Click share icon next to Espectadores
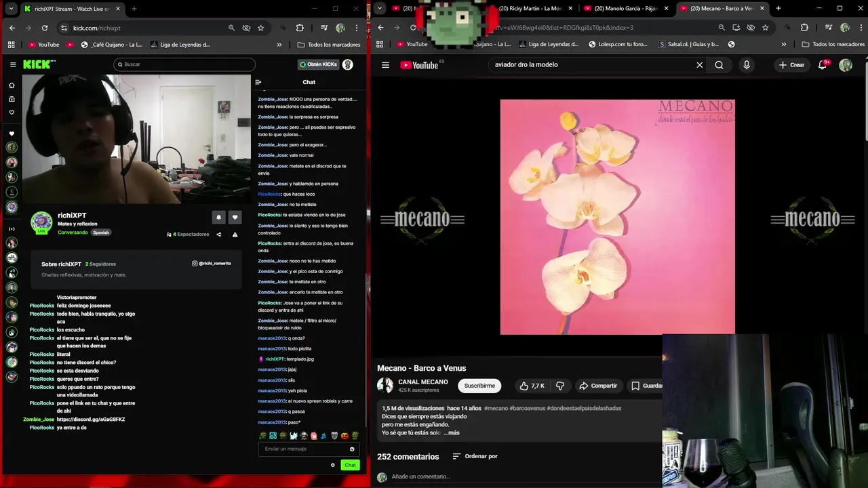Viewport: 868px width, 488px height. (218, 235)
